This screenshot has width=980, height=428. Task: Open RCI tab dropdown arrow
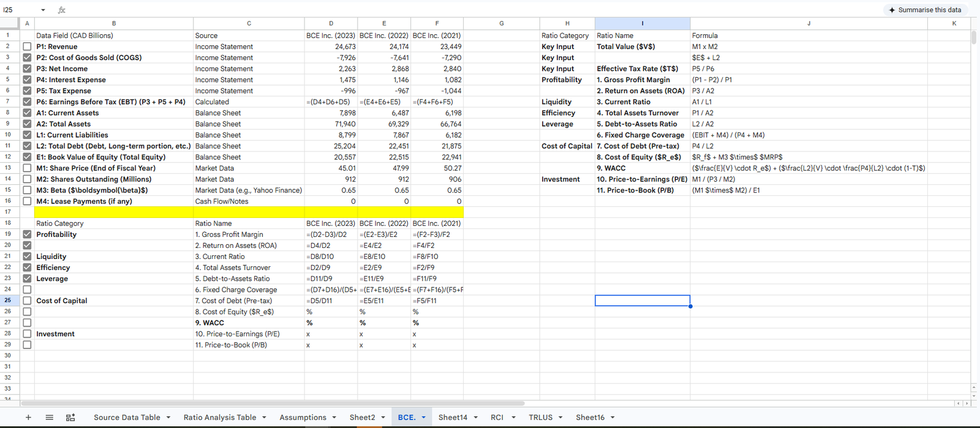pos(513,418)
